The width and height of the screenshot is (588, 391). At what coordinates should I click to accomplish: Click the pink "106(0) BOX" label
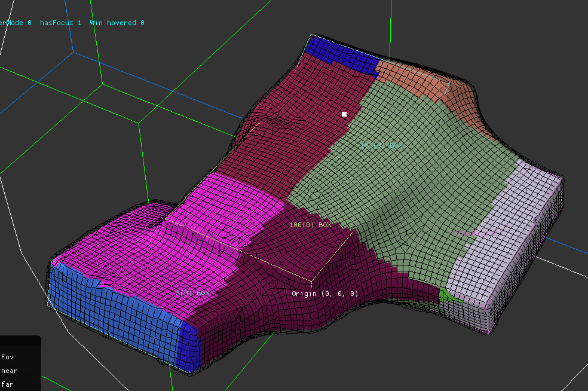click(x=476, y=232)
